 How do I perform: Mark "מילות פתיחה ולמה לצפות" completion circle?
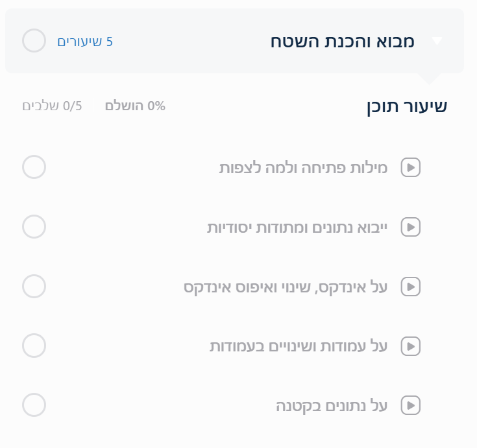pos(34,167)
